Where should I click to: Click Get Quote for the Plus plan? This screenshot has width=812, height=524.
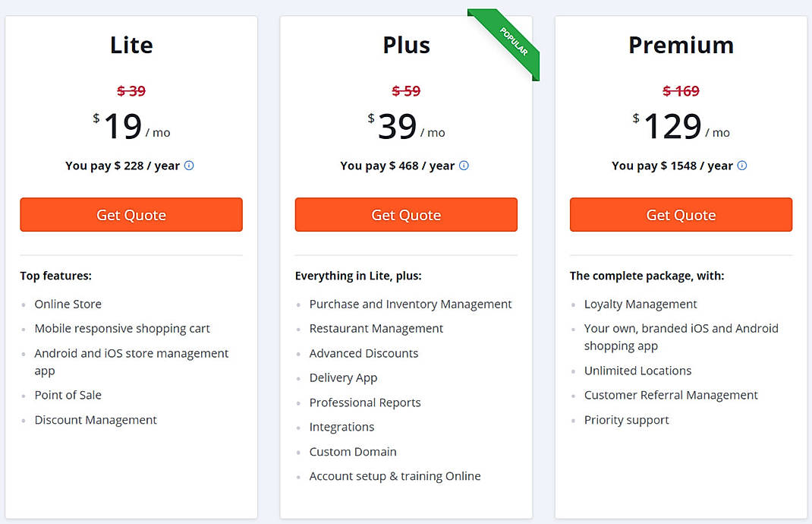pyautogui.click(x=406, y=215)
